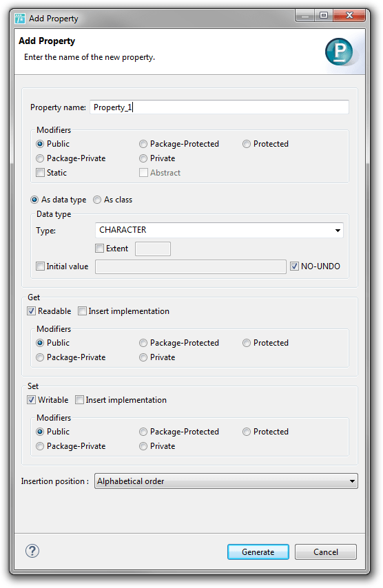The width and height of the screenshot is (383, 588).
Task: Select Private in Get Modifiers
Action: (x=143, y=357)
